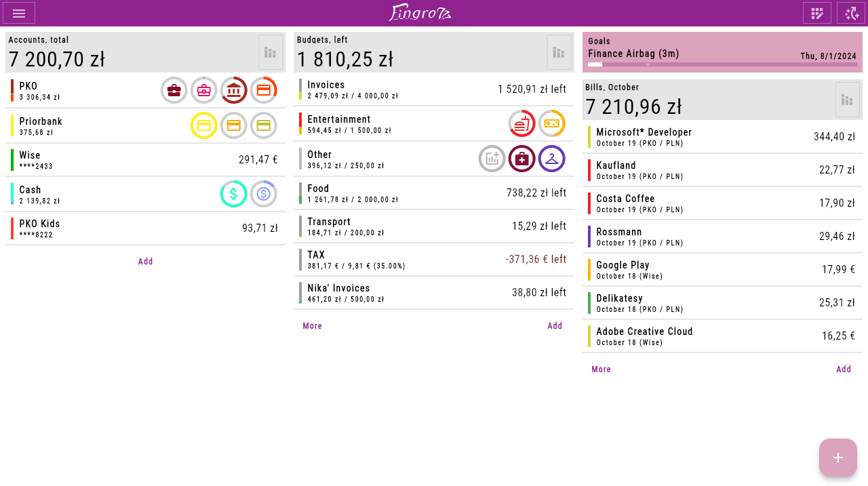Viewport: 868px width, 486px height.
Task: Open the Transport budget row
Action: (434, 226)
